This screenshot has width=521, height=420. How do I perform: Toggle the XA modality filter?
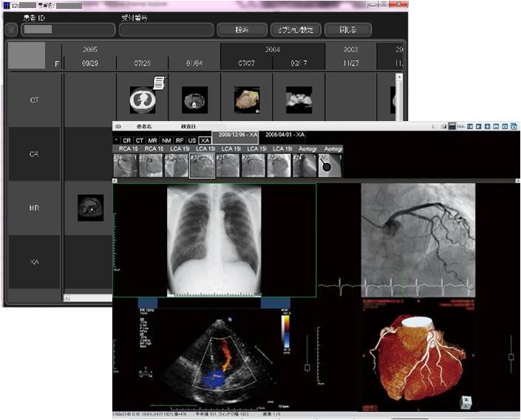pos(204,140)
